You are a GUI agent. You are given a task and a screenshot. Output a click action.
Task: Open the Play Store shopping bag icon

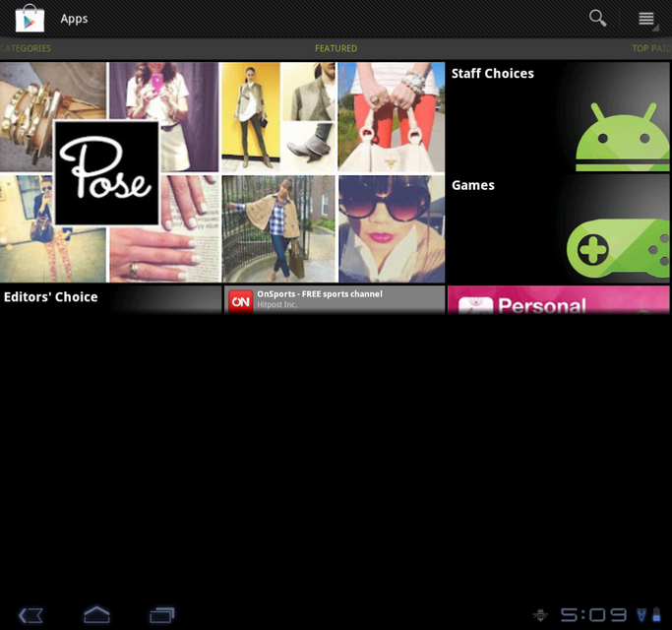coord(30,19)
